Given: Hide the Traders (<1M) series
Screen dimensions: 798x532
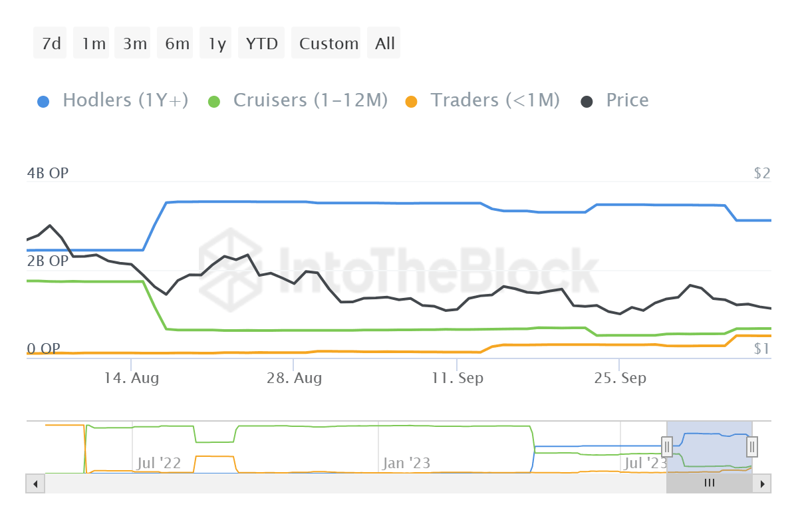Looking at the screenshot, I should click(x=495, y=100).
